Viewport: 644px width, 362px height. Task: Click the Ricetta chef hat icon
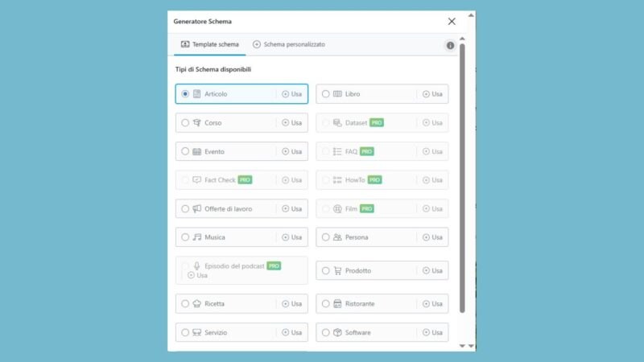(197, 304)
